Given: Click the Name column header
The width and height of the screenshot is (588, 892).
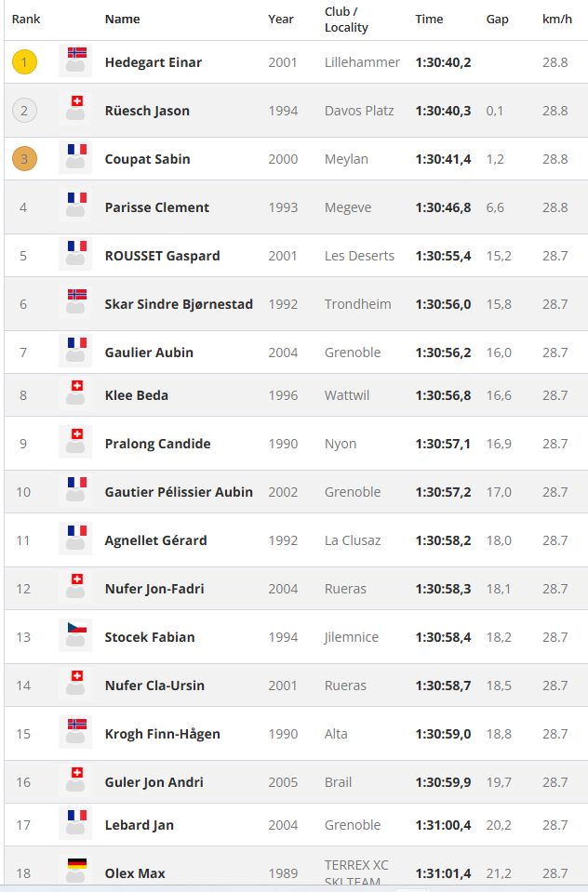Looking at the screenshot, I should (122, 19).
